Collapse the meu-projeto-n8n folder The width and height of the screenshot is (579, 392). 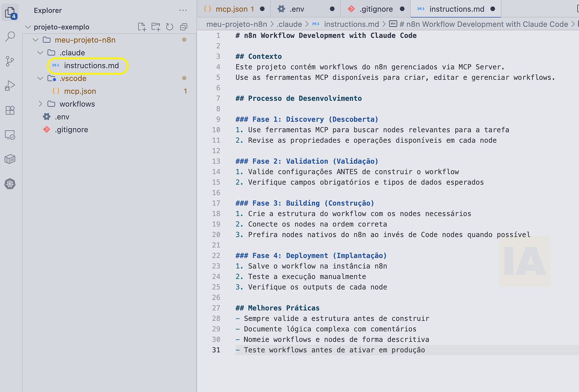click(35, 40)
